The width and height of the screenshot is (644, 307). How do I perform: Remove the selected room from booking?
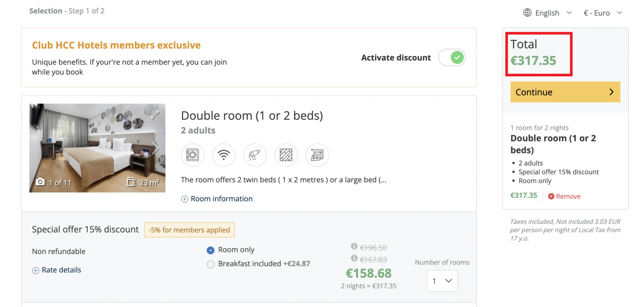point(564,196)
